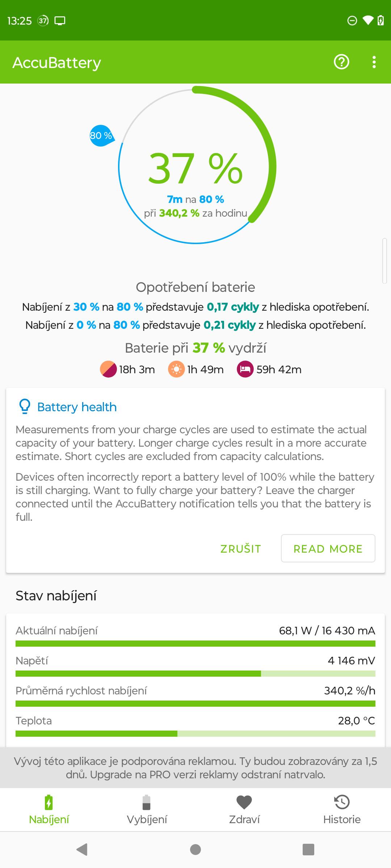The width and height of the screenshot is (391, 868).
Task: Open the Historie clock tab
Action: (x=342, y=809)
